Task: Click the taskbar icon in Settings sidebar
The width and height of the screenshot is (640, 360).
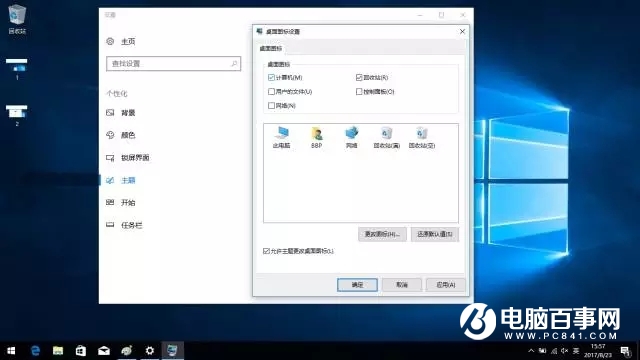Action: [x=110, y=224]
